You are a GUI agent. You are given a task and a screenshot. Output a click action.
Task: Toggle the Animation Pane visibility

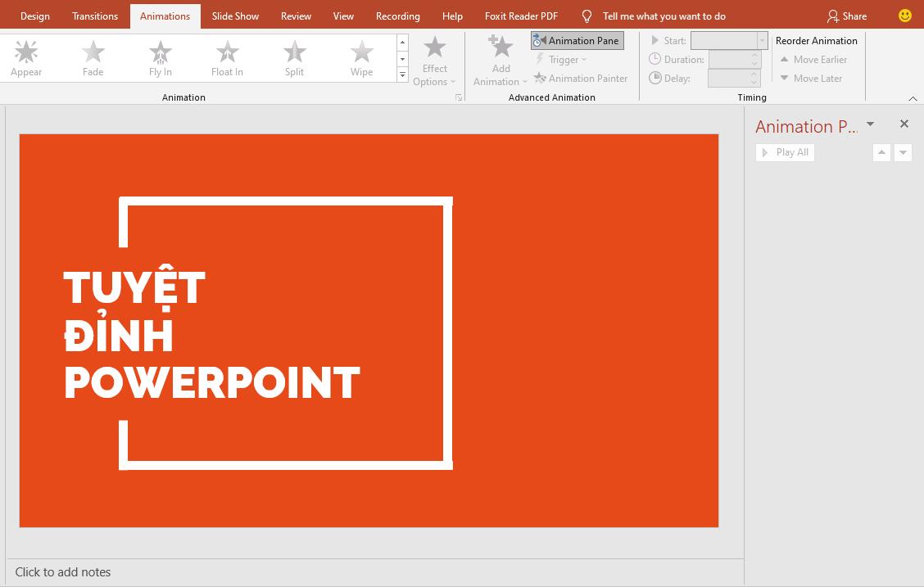pos(577,40)
